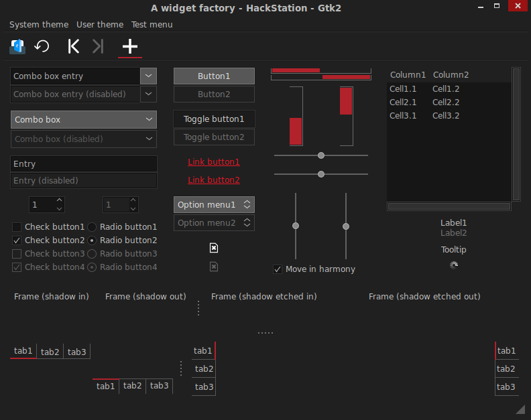Click the Entry (disabled) text field
The image size is (531, 420).
(84, 180)
